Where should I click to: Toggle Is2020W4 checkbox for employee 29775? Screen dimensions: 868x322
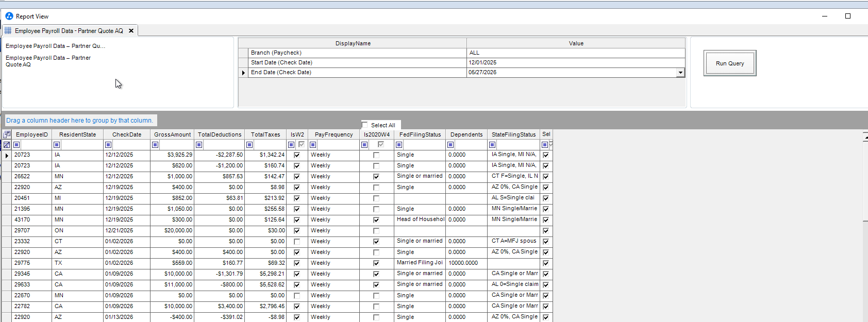tap(376, 263)
